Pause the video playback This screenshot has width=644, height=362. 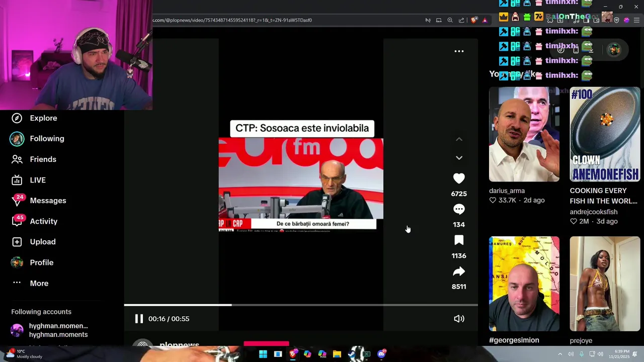point(139,319)
